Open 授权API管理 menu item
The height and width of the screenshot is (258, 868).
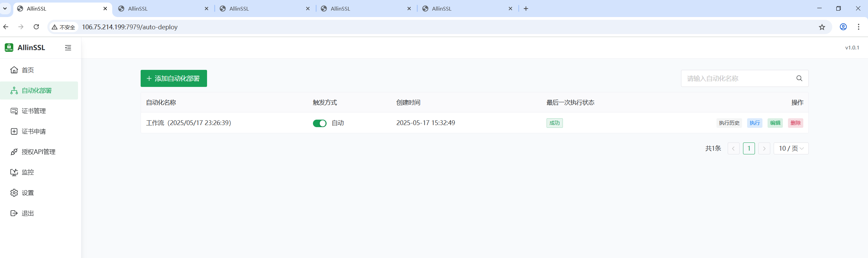pos(39,152)
